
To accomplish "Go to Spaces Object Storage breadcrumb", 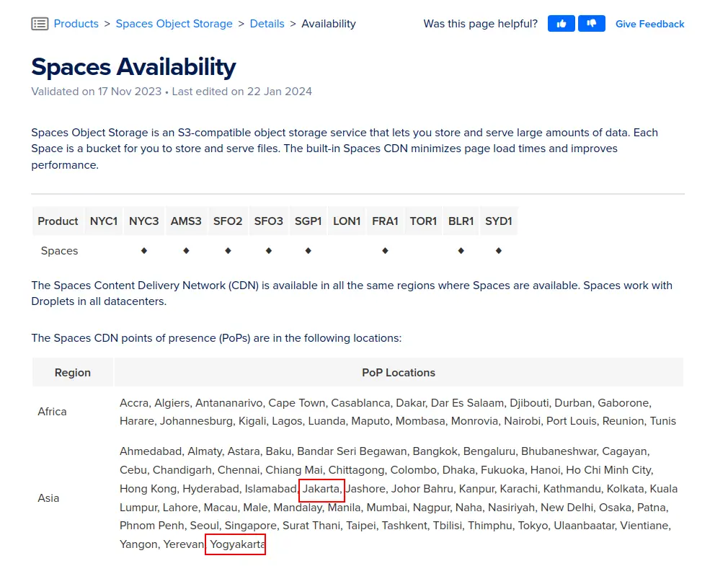I will point(174,24).
